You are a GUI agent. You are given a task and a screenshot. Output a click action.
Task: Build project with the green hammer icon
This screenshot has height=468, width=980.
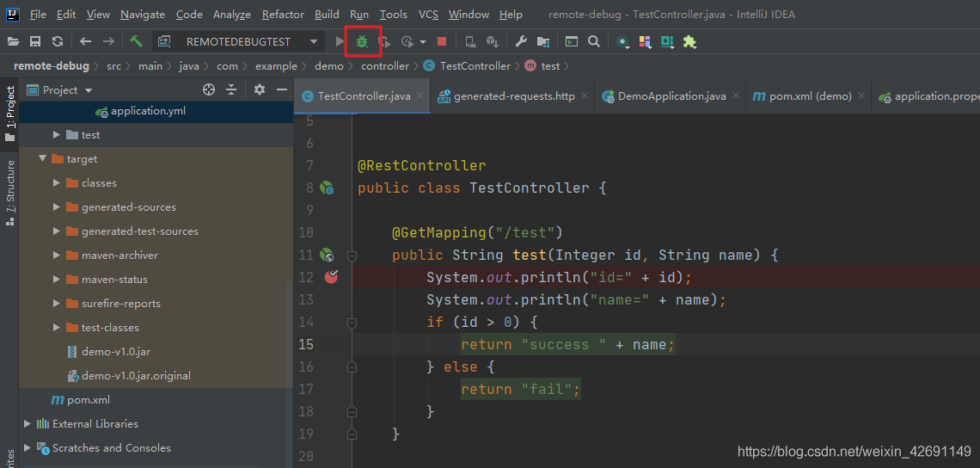coord(136,42)
